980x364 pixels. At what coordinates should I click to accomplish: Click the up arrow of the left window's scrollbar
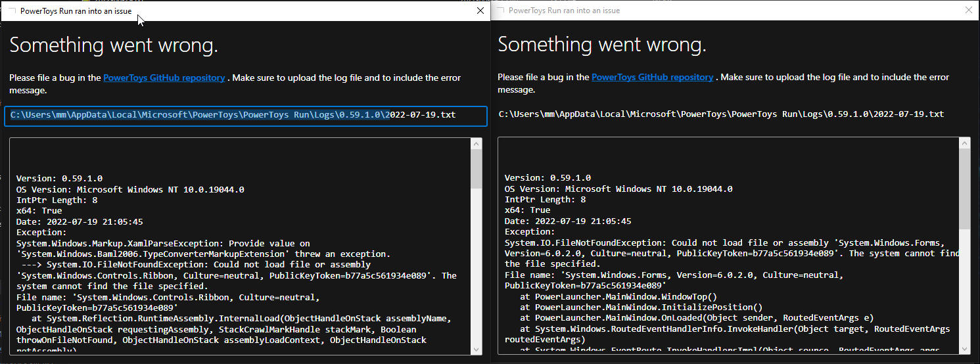click(x=477, y=144)
